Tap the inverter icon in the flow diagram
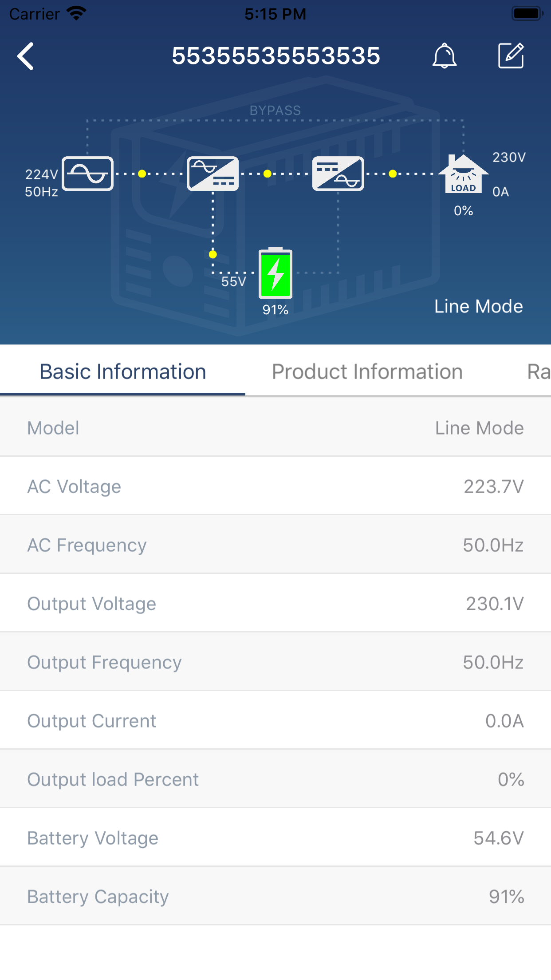Screen dimensions: 551x980 [338, 173]
